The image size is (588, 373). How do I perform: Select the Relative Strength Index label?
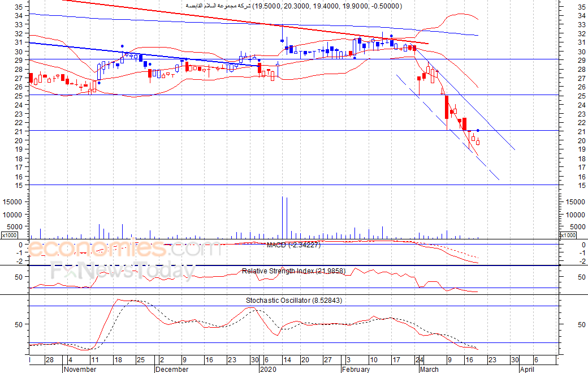tap(293, 271)
